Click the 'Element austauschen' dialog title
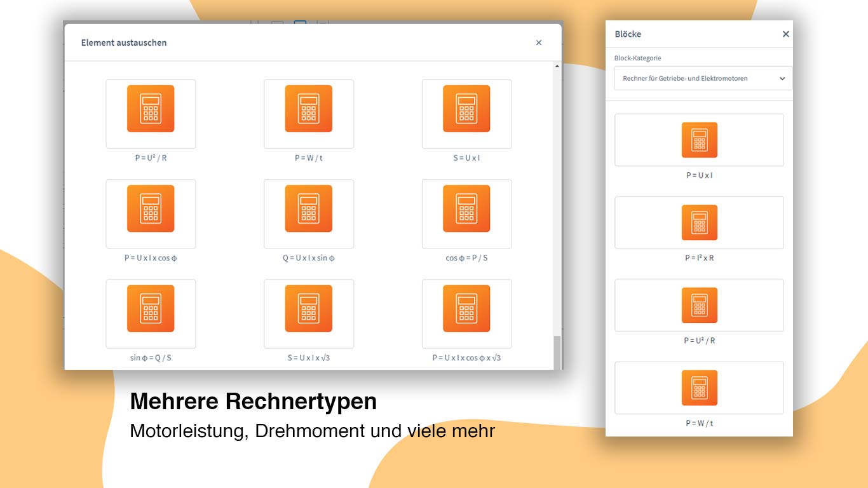Image resolution: width=868 pixels, height=488 pixels. [x=124, y=43]
